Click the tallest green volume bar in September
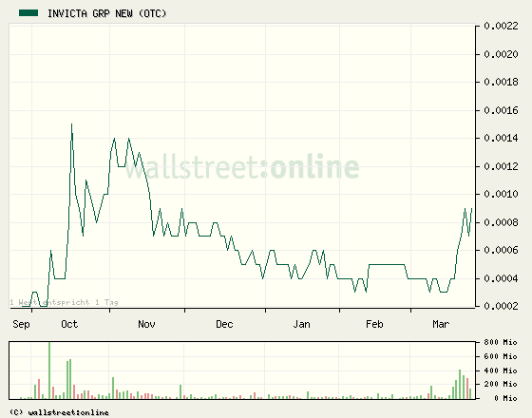Viewport: 532px width, 418px height. click(49, 370)
